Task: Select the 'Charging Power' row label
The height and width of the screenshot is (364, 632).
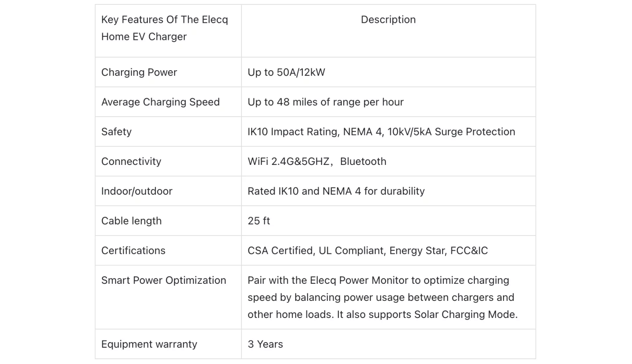Action: coord(139,72)
